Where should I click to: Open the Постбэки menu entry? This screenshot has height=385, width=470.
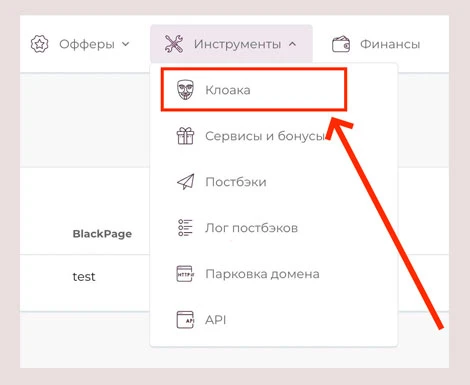click(236, 182)
